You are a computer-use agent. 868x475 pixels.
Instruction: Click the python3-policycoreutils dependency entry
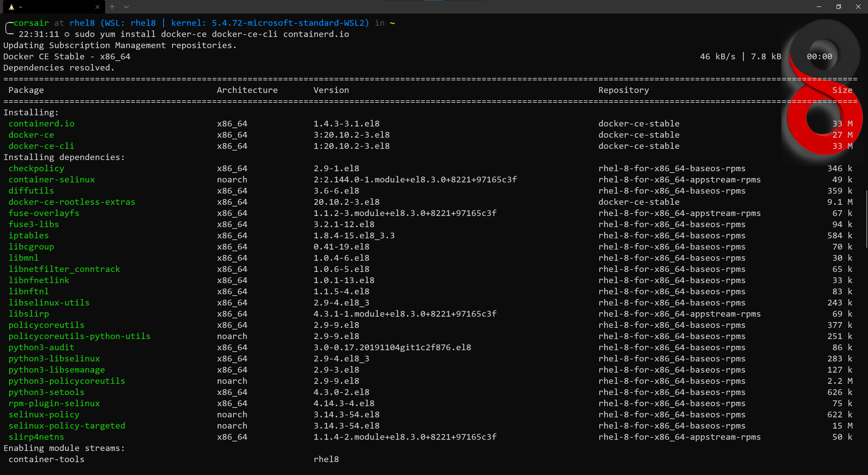66,381
